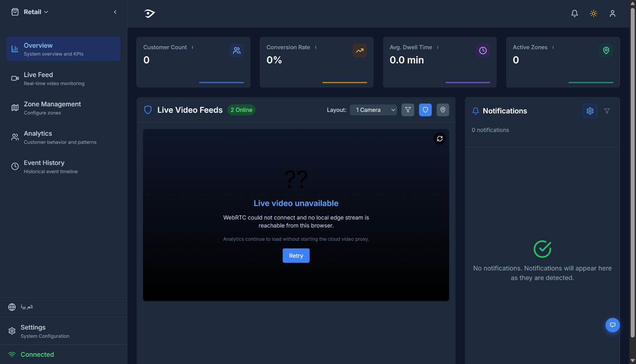636x364 pixels.
Task: Click the Avg. Dwell Time info icon
Action: (x=438, y=47)
